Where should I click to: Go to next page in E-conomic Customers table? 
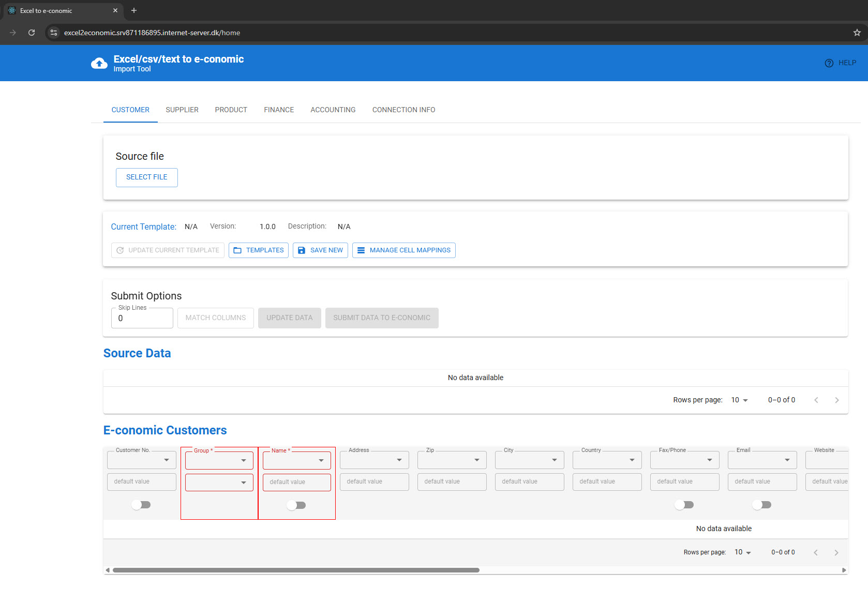coord(836,553)
